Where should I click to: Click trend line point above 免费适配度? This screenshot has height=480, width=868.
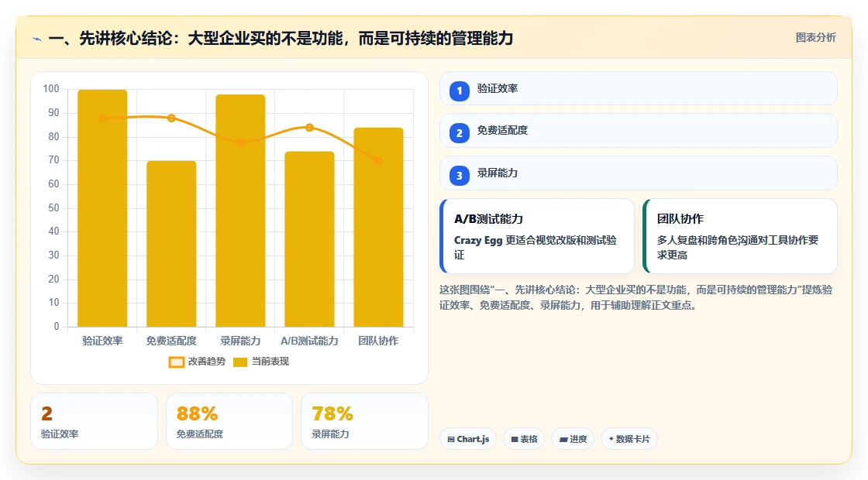tap(171, 118)
